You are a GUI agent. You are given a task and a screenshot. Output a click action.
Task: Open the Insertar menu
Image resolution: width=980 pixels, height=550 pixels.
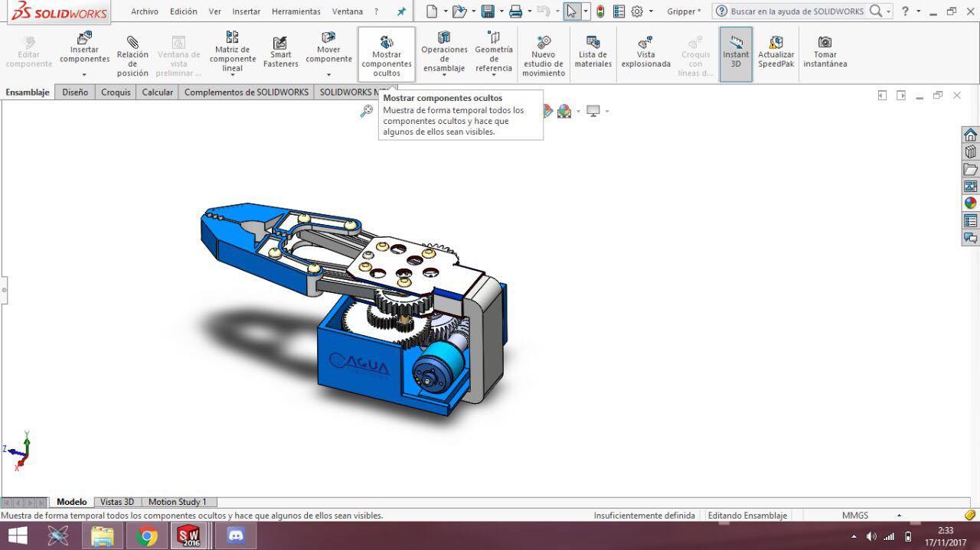pos(247,11)
